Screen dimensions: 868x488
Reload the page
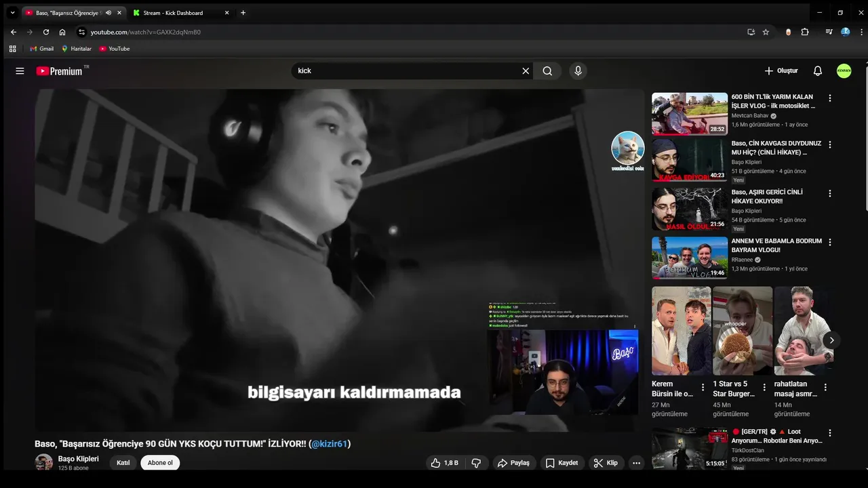46,32
